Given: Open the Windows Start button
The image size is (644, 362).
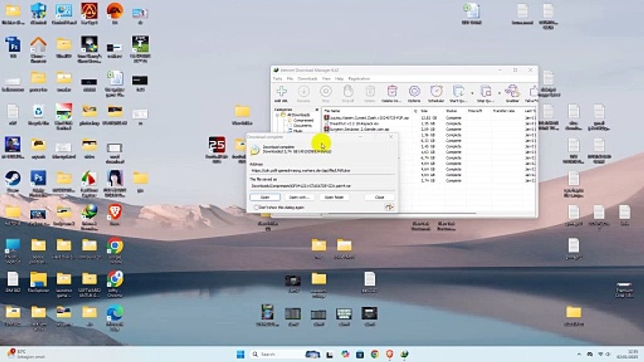Looking at the screenshot, I should click(240, 354).
